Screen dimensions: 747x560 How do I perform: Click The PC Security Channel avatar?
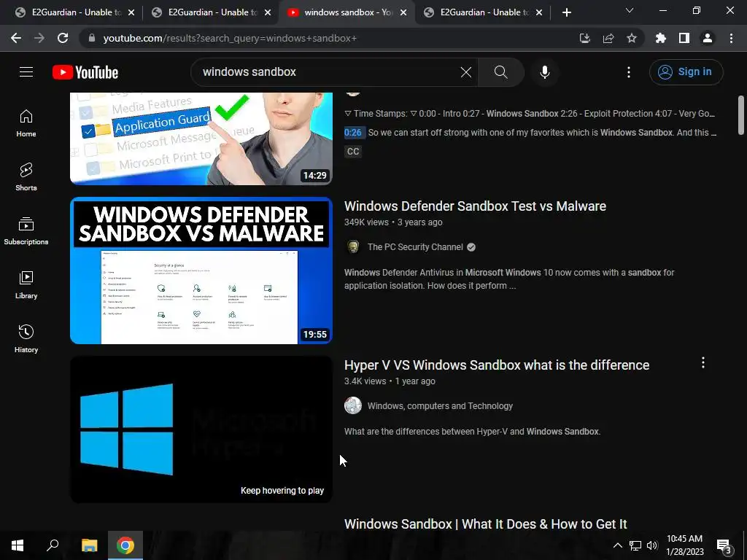(353, 246)
